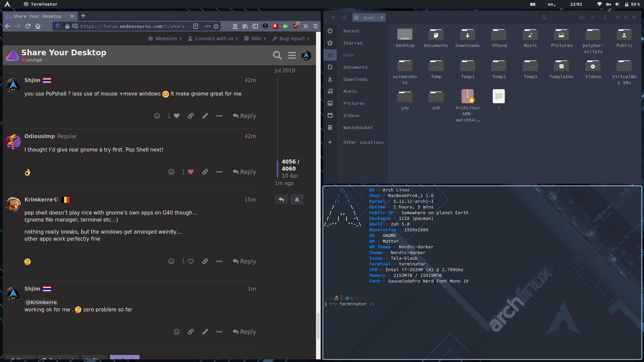This screenshot has height=362, width=644.
Task: Reply to Shjim's latest post
Action: coord(245,332)
